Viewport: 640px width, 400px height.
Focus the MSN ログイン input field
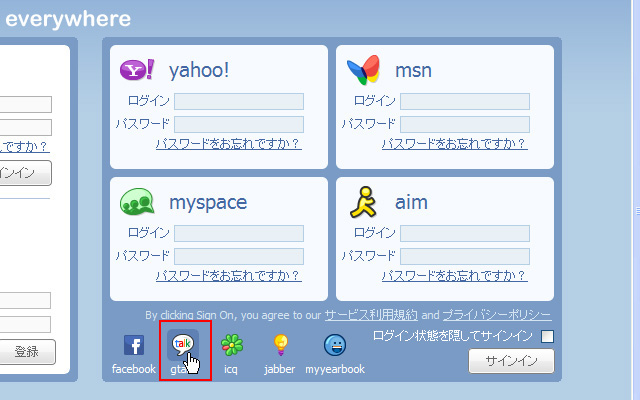coord(465,101)
